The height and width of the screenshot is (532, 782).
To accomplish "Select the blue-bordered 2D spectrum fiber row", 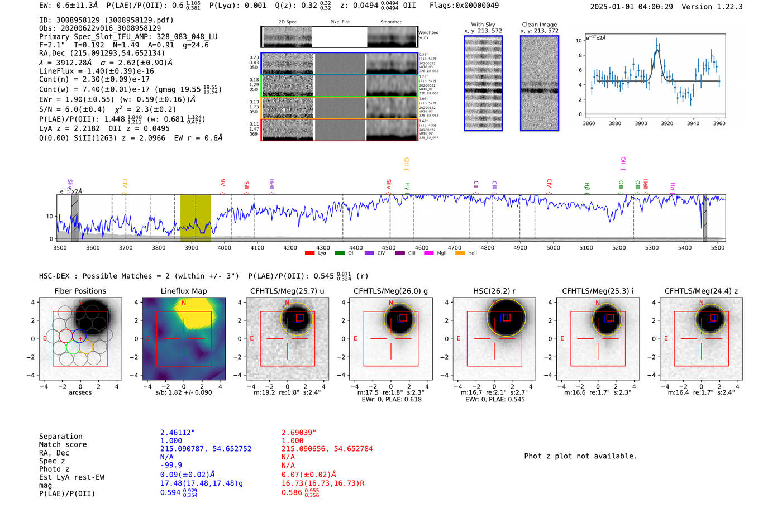I will [x=339, y=64].
